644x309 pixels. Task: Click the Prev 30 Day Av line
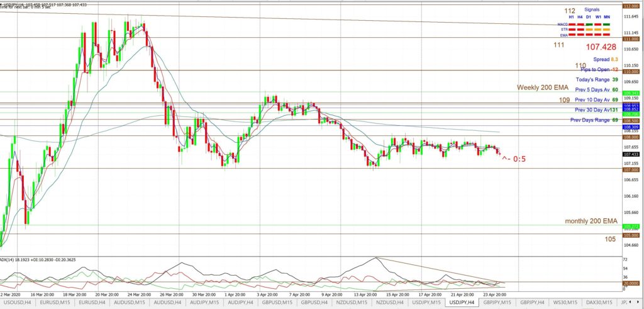click(597, 110)
